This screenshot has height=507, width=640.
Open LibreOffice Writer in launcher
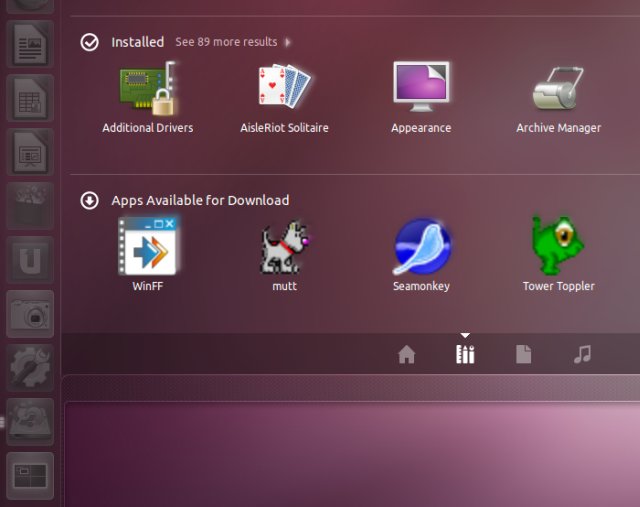(x=30, y=44)
